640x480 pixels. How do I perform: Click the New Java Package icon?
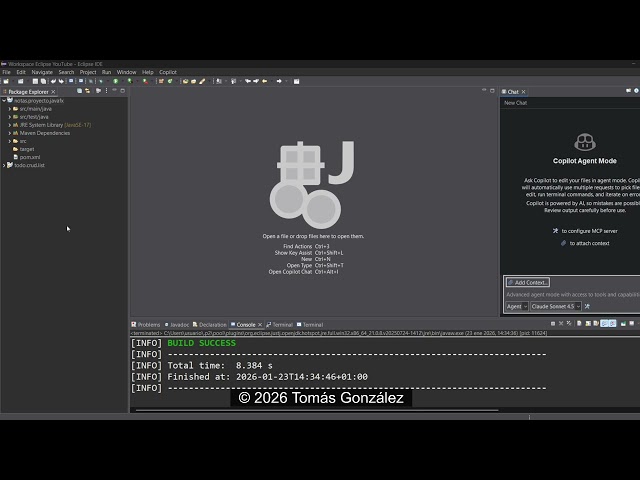[x=161, y=81]
